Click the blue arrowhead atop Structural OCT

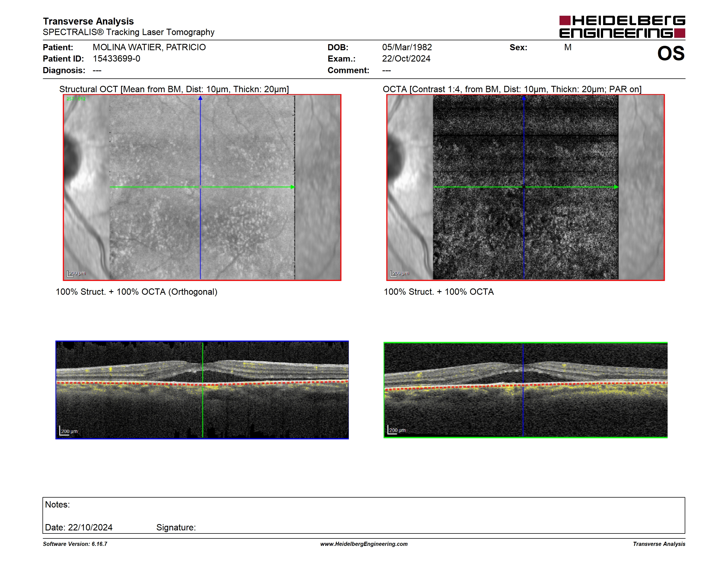coord(200,98)
